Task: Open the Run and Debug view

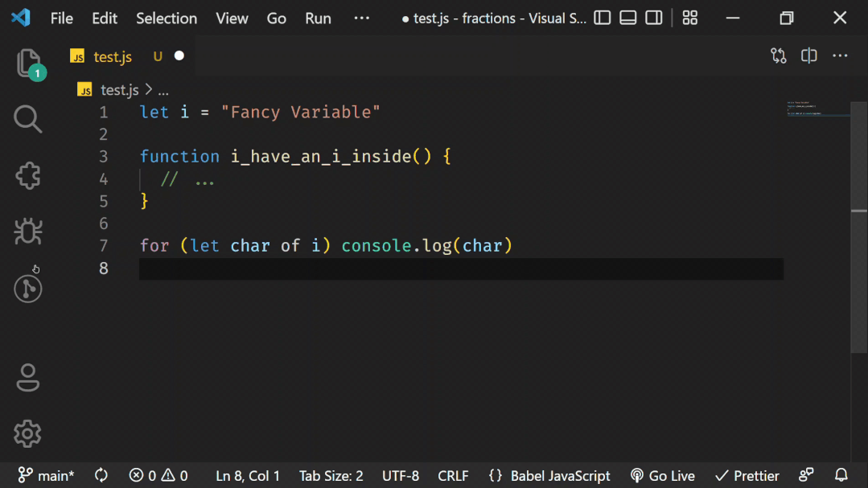Action: pos(27,232)
